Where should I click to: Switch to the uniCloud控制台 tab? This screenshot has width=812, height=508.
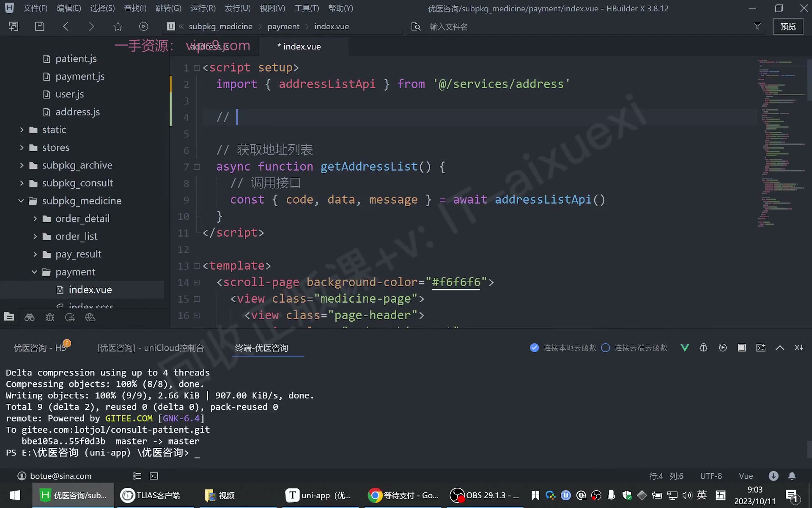tap(151, 348)
